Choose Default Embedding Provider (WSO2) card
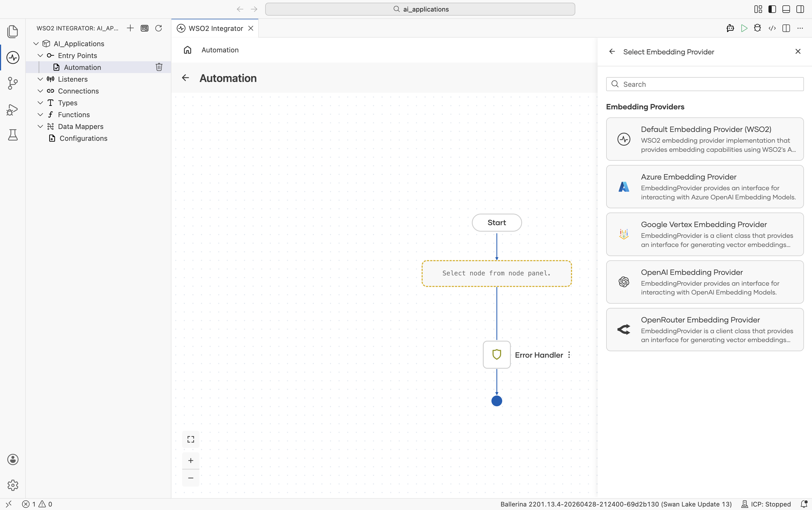Image resolution: width=812 pixels, height=510 pixels. 705,139
